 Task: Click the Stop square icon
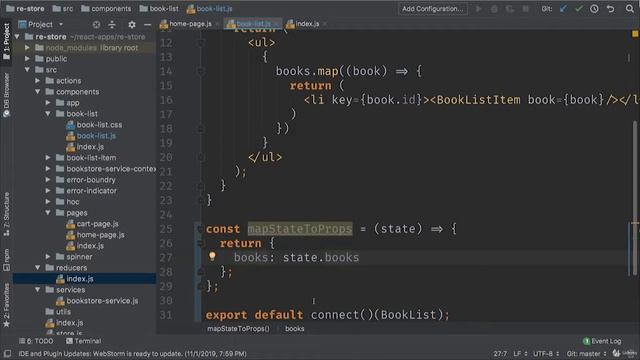pos(526,9)
